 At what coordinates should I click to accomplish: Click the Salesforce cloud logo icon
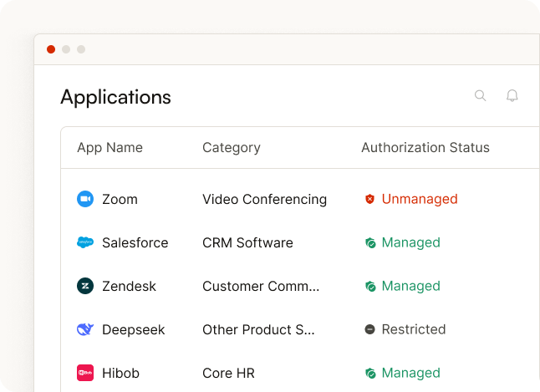tap(85, 242)
